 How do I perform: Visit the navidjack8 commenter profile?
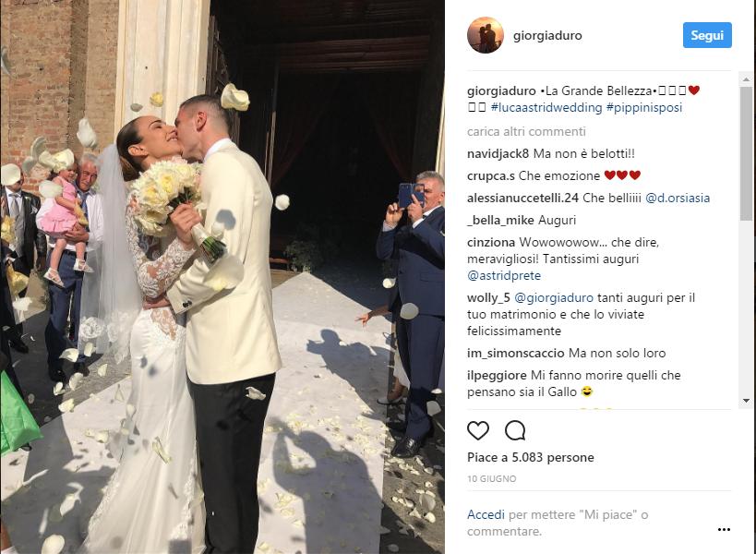click(498, 154)
